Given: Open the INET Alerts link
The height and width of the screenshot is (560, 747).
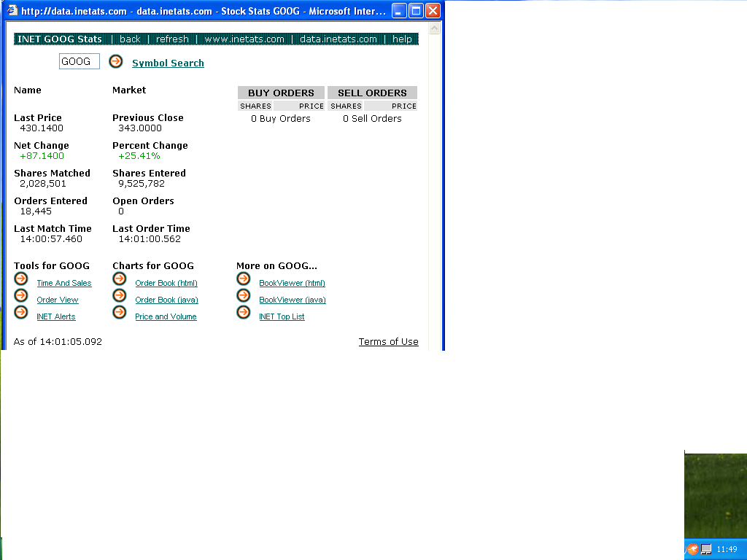Looking at the screenshot, I should click(x=56, y=316).
